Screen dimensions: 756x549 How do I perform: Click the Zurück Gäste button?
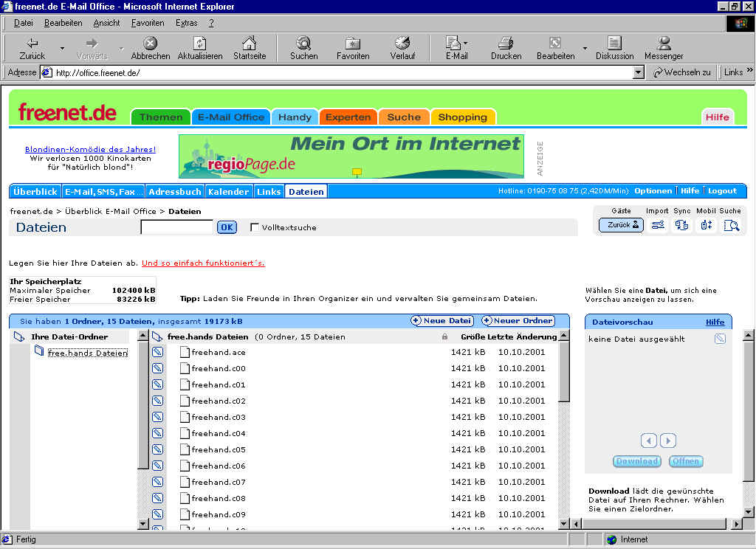pyautogui.click(x=621, y=225)
